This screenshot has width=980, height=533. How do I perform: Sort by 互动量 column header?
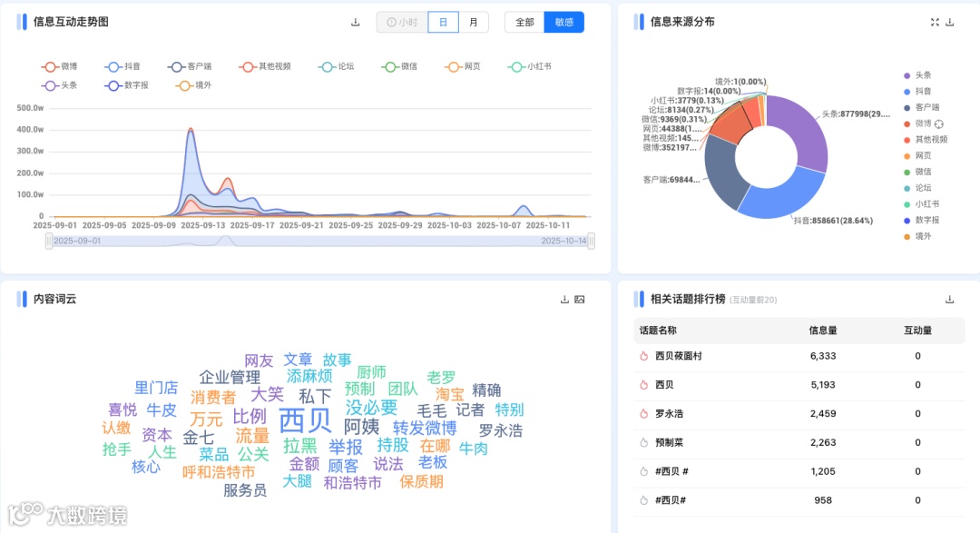(x=917, y=331)
